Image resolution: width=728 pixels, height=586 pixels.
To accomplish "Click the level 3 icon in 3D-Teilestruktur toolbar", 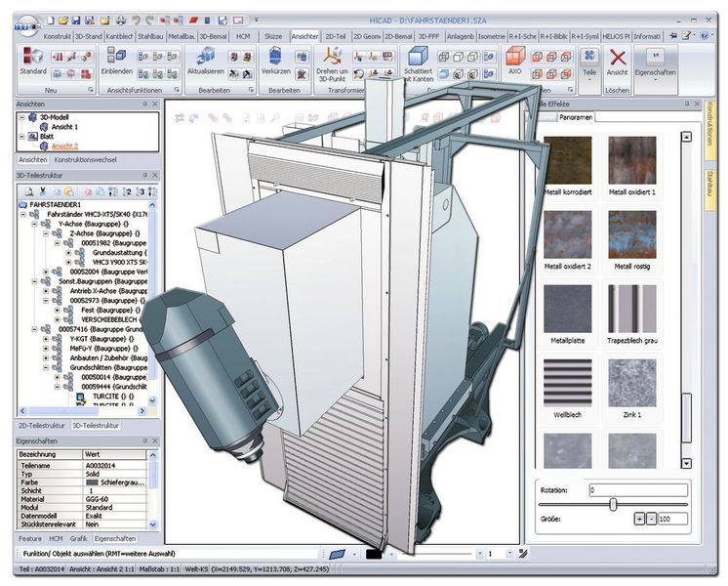I will pyautogui.click(x=141, y=191).
